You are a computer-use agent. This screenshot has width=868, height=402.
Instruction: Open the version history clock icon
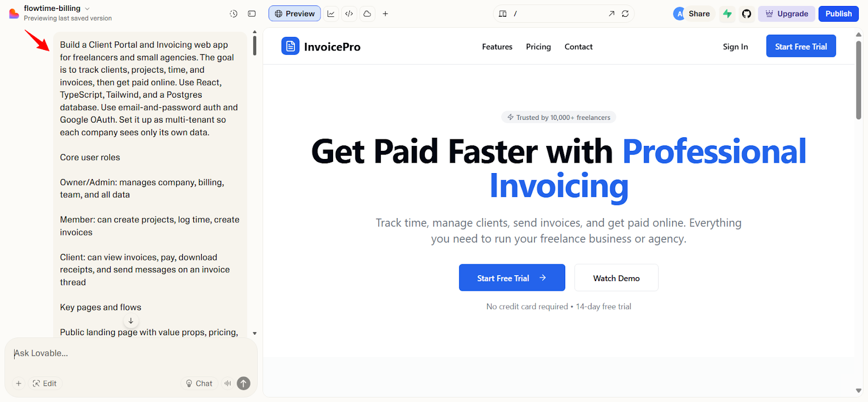pyautogui.click(x=234, y=14)
